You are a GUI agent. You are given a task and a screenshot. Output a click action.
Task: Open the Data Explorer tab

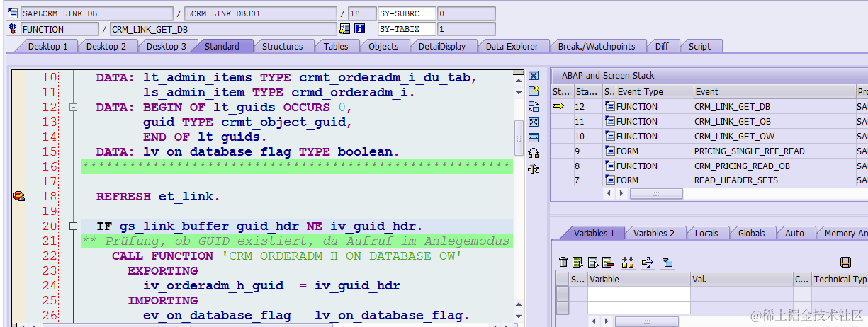tap(512, 46)
